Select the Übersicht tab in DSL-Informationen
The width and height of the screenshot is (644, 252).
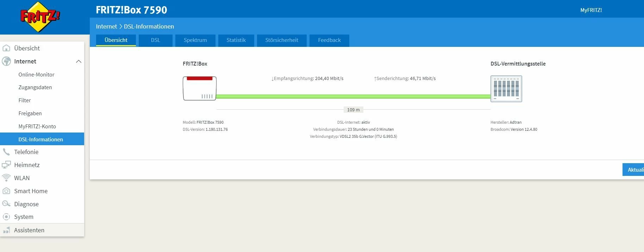tap(116, 40)
